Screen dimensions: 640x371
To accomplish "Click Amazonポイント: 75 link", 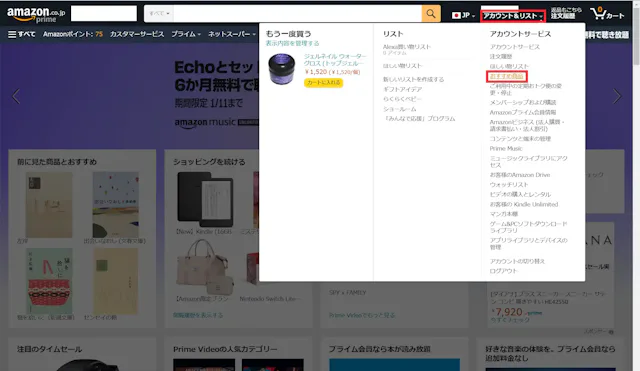I will pyautogui.click(x=73, y=34).
